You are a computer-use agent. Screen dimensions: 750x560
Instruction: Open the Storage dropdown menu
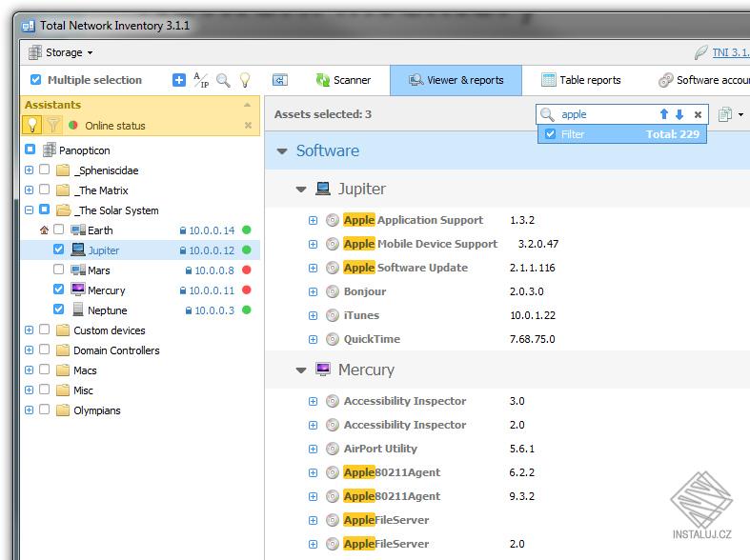(60, 52)
